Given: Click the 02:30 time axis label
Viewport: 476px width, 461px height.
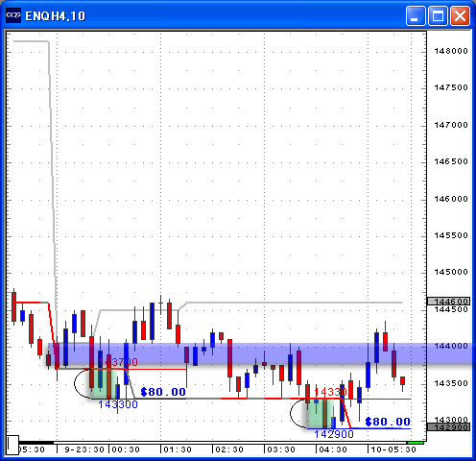Looking at the screenshot, I should point(229,449).
